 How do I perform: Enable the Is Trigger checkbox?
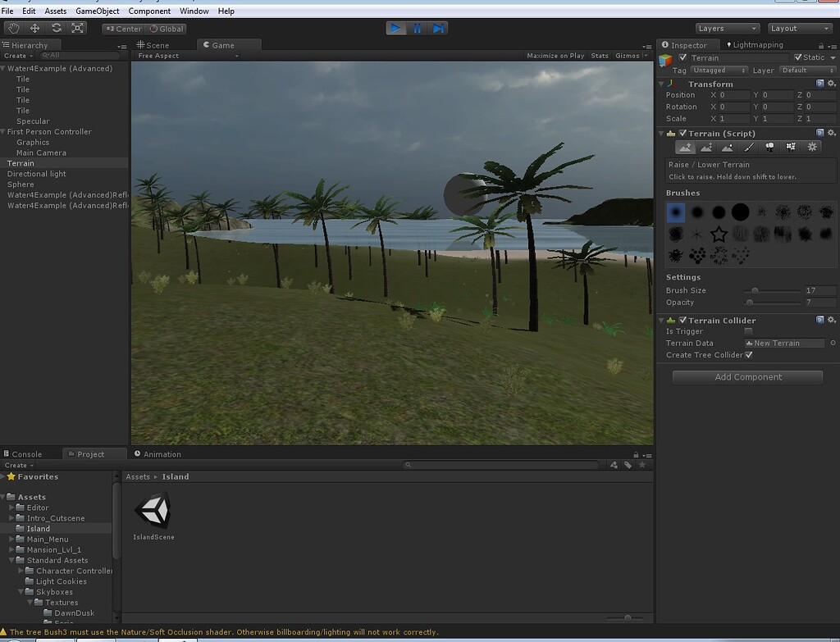coord(746,331)
